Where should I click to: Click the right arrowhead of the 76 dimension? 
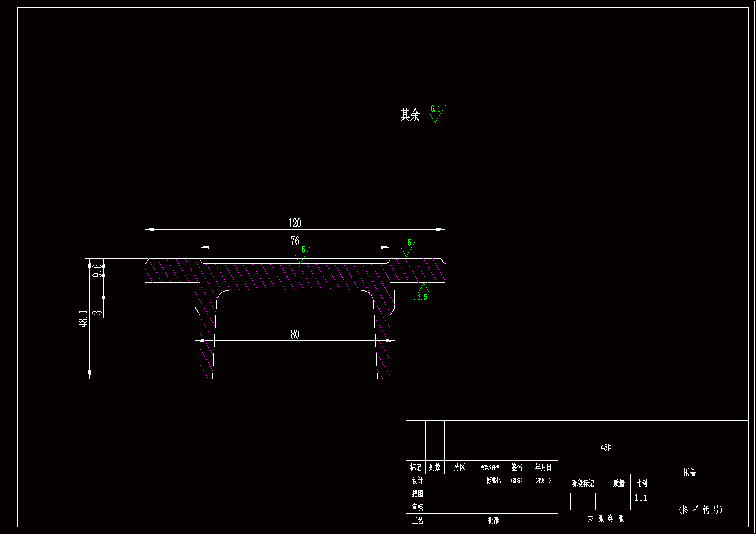tap(385, 247)
